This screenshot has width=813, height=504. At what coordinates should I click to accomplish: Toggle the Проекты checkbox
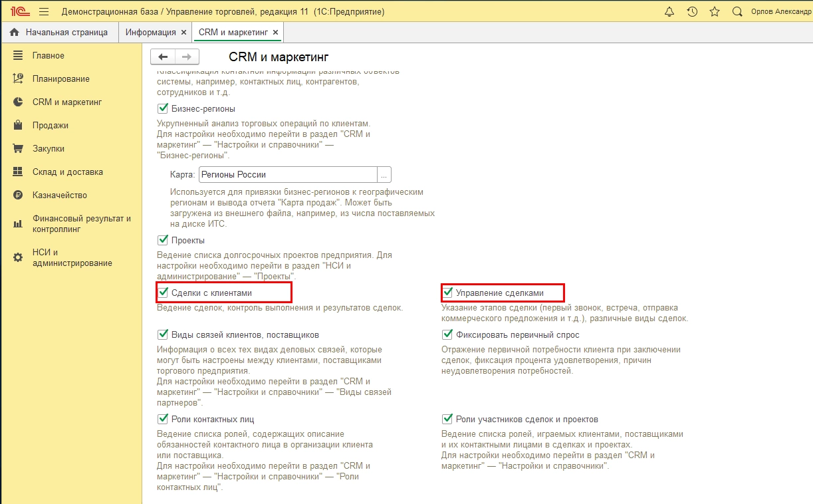[163, 240]
